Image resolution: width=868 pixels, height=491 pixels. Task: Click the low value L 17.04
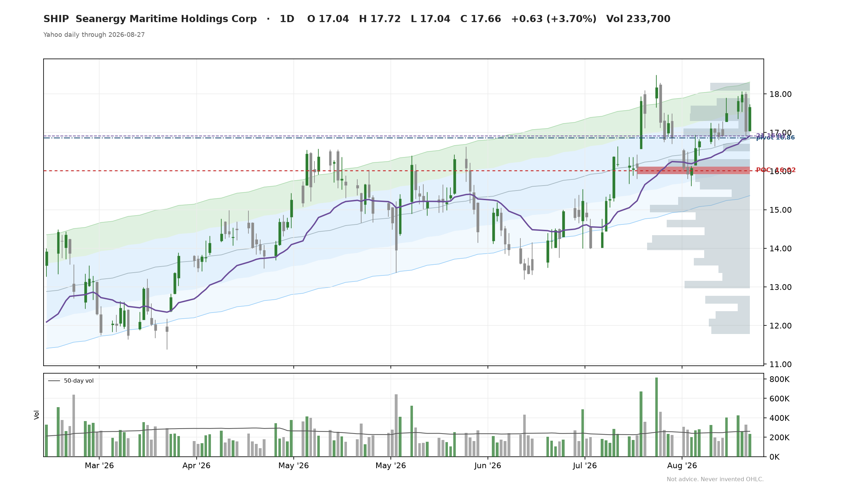[430, 19]
